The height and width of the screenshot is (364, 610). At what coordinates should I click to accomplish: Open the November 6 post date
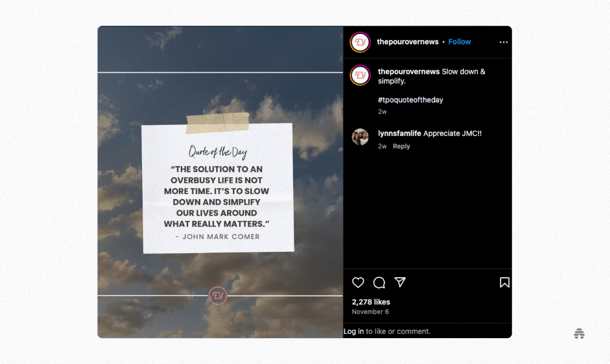(370, 312)
